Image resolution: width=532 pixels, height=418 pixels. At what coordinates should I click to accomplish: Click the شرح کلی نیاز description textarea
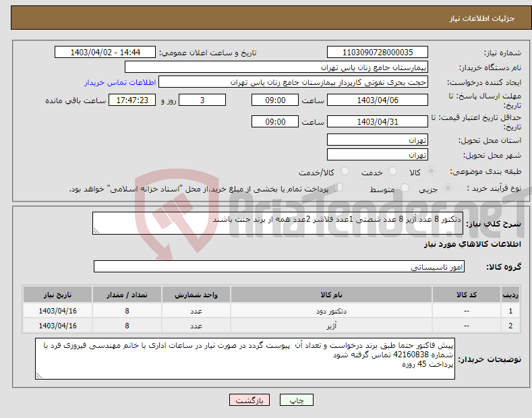pyautogui.click(x=278, y=223)
